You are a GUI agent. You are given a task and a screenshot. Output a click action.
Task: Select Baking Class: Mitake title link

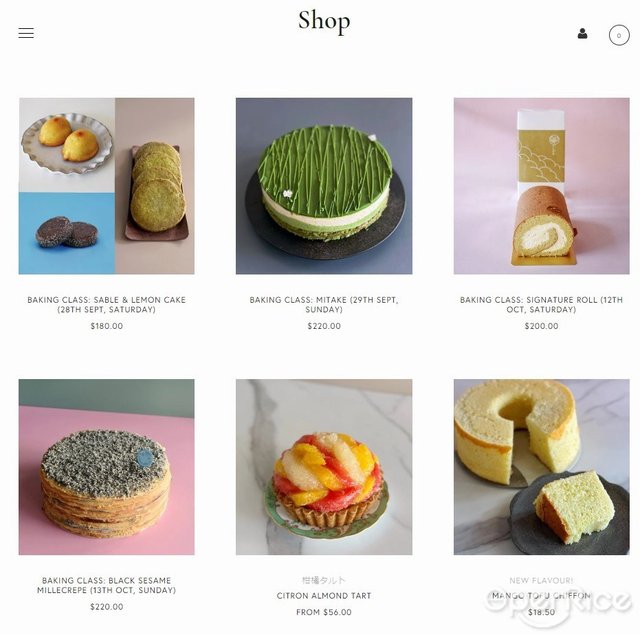pos(324,304)
